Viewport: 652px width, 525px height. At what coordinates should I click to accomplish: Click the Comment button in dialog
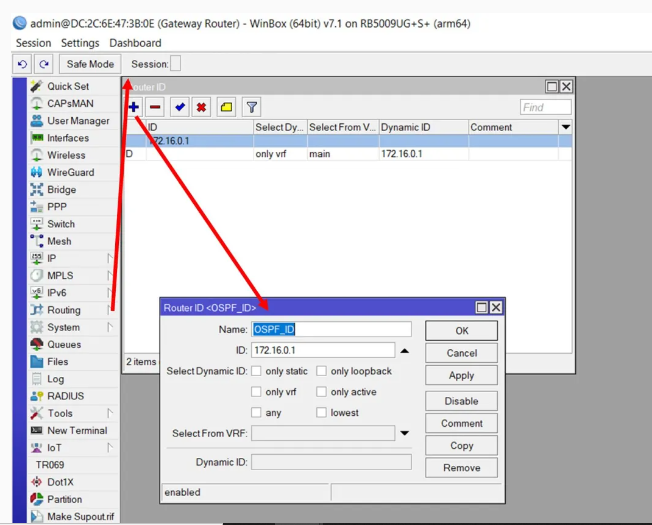point(462,423)
